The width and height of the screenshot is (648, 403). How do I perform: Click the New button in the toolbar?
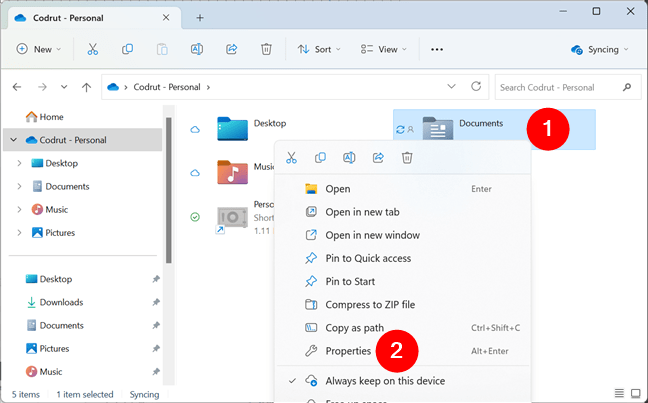click(x=38, y=49)
